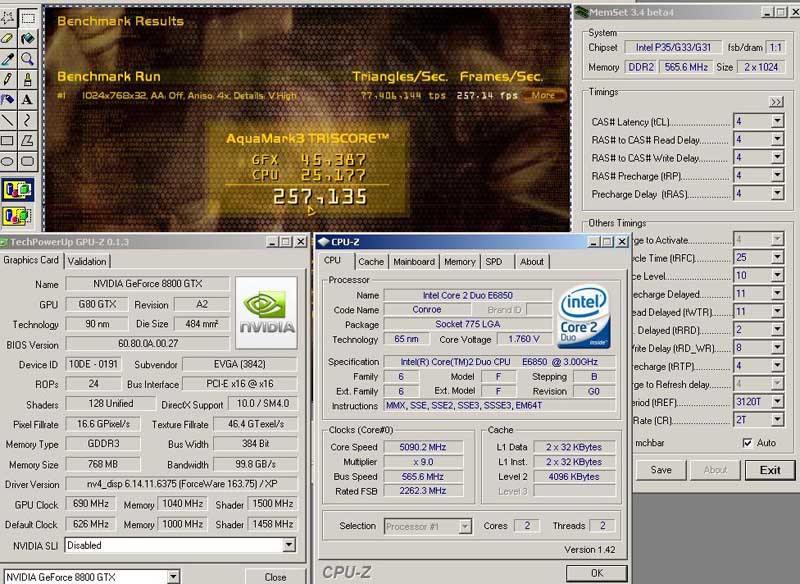Choose the Fill With Color bucket tool
Screen dimensions: 800x584
pyautogui.click(x=28, y=39)
